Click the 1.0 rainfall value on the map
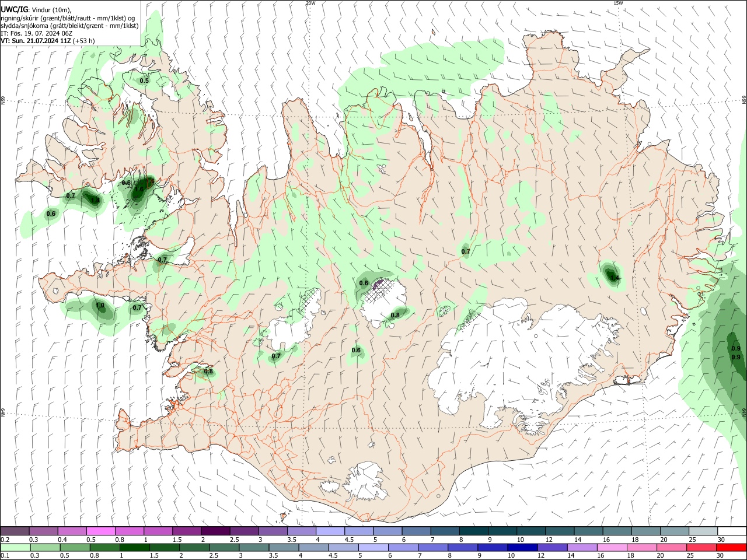Screen dimensions: 747x560 [100, 305]
